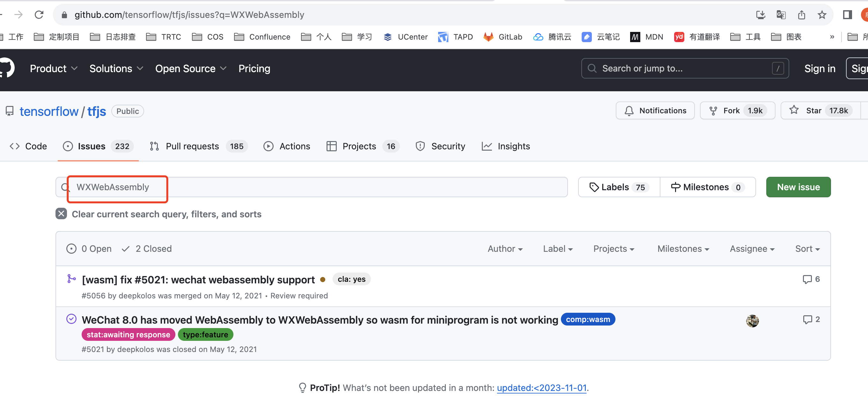This screenshot has width=868, height=397.
Task: Click clear search query X icon
Action: click(61, 214)
